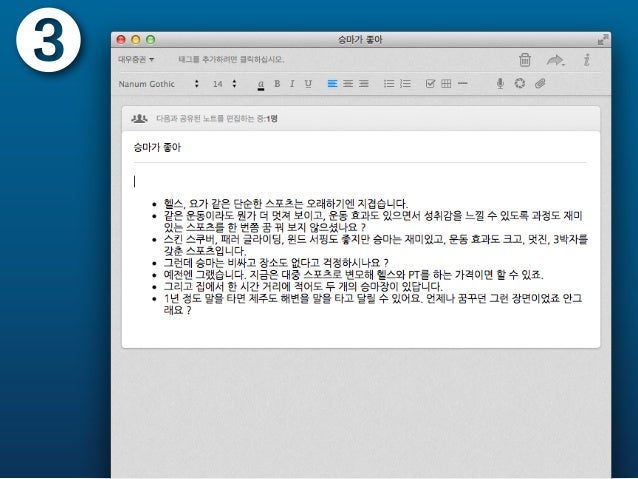Image resolution: width=638 pixels, height=479 pixels.
Task: Insert a numbered list
Action: point(405,83)
